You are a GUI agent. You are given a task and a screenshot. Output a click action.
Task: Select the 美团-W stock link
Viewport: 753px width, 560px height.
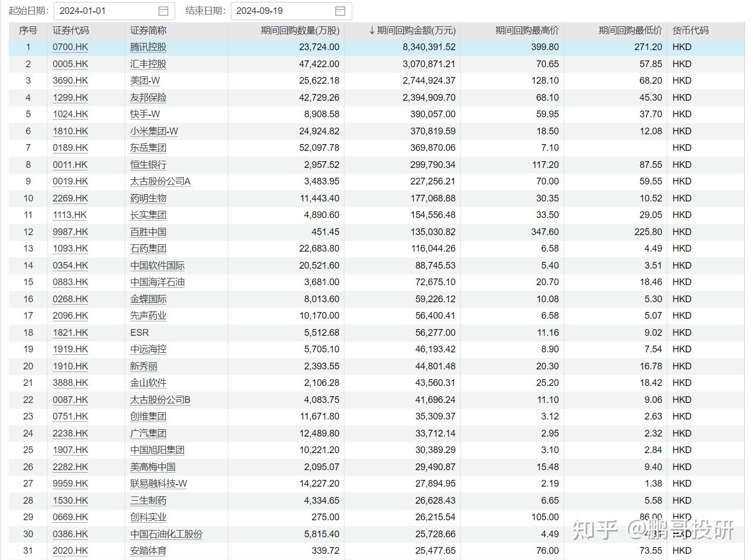[146, 81]
